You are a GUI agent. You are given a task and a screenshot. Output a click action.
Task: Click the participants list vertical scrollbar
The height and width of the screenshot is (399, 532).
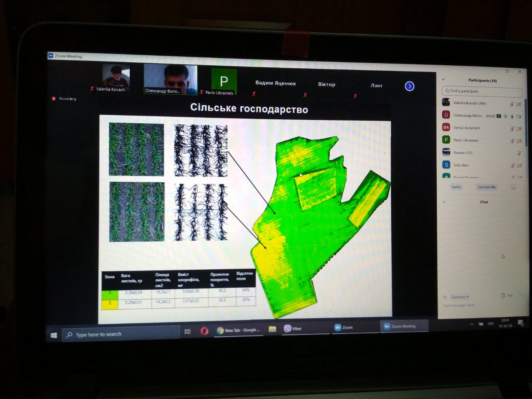(x=526, y=125)
